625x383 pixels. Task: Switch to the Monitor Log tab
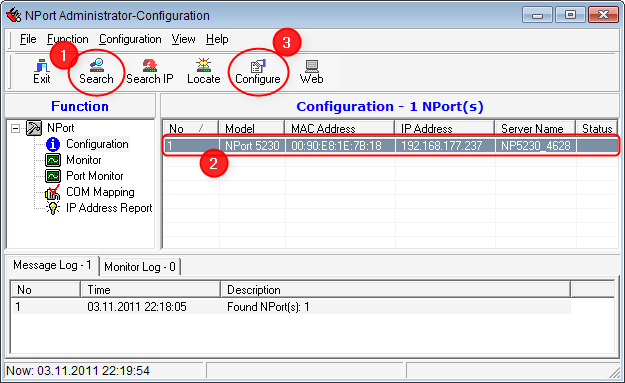point(140,267)
